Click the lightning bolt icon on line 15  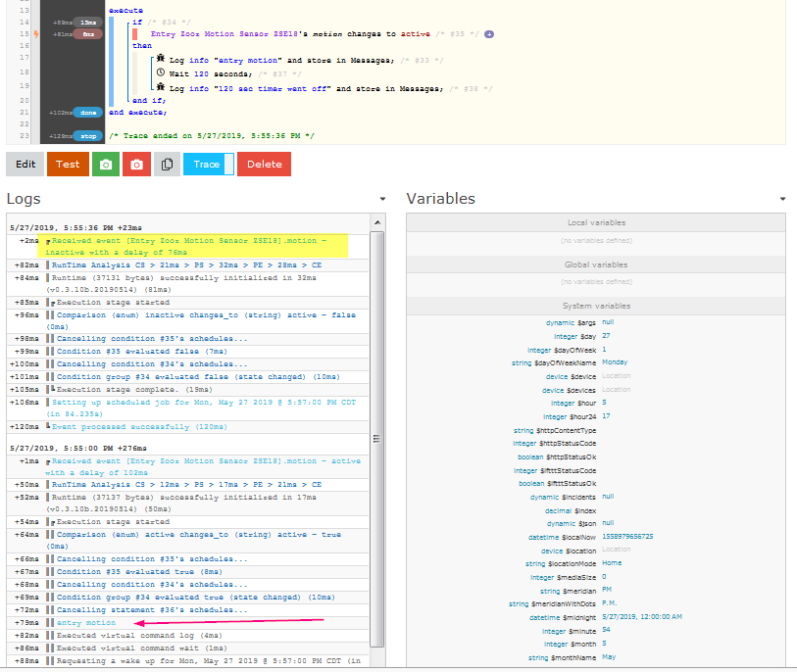point(36,34)
